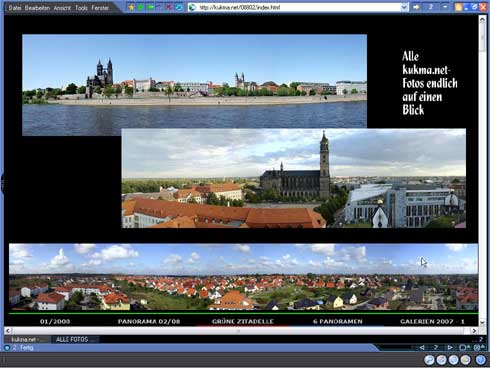Open the 6 PANORAMEN link
Image resolution: width=490 pixels, height=368 pixels.
[338, 321]
